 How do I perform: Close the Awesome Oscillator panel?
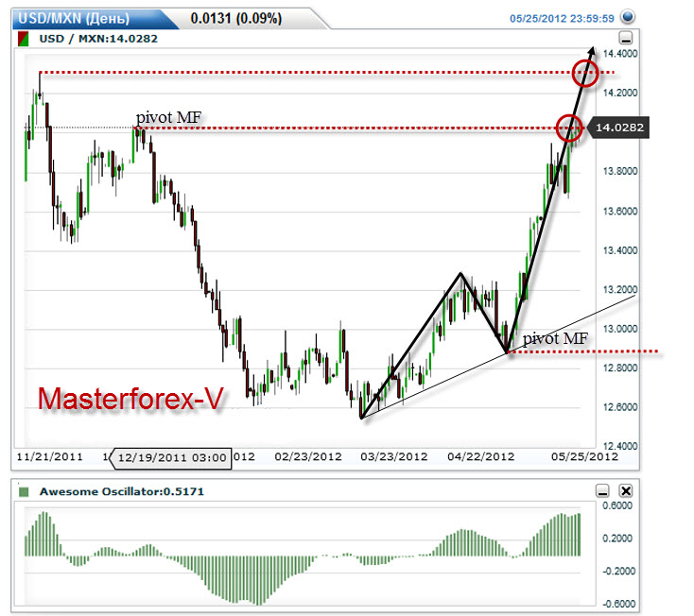pos(625,491)
